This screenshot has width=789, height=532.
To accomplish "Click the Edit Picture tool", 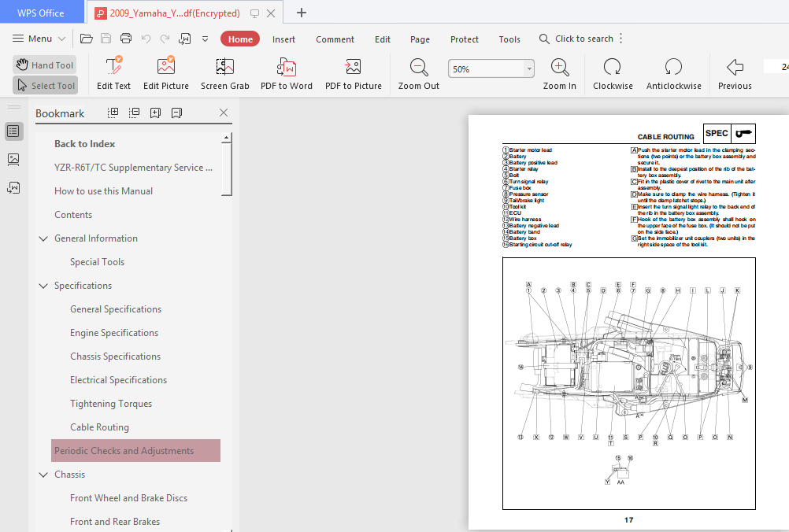I will 166,73.
